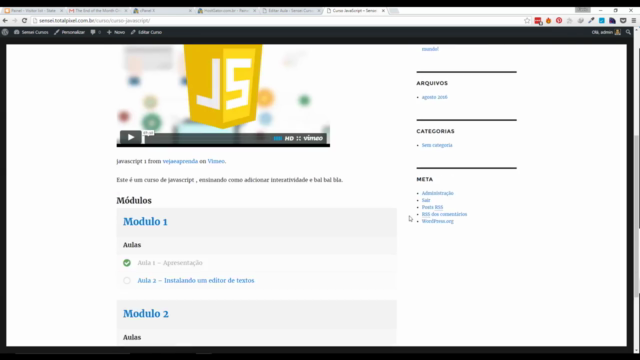640x360 pixels.
Task: Switch to the Gmail End of the Month tab
Action: (x=97, y=11)
